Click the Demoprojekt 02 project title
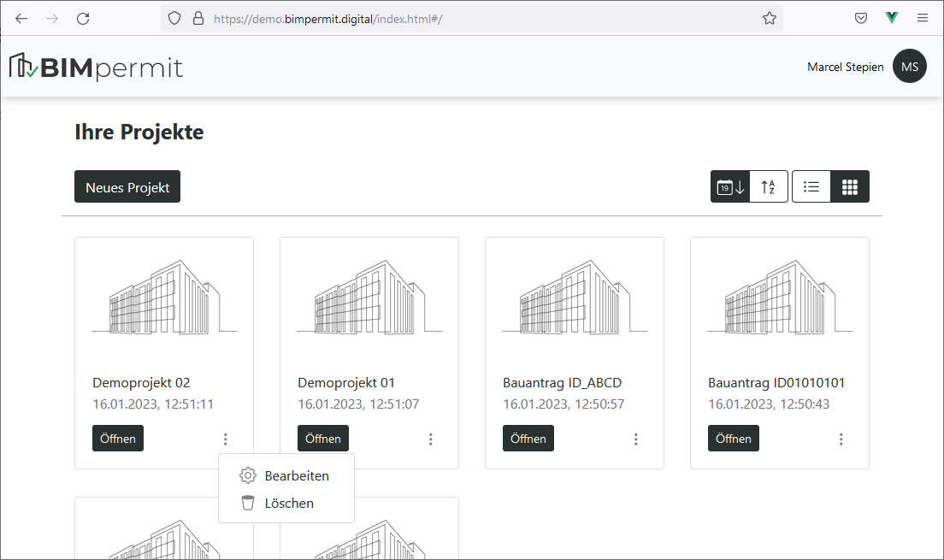 (x=141, y=383)
